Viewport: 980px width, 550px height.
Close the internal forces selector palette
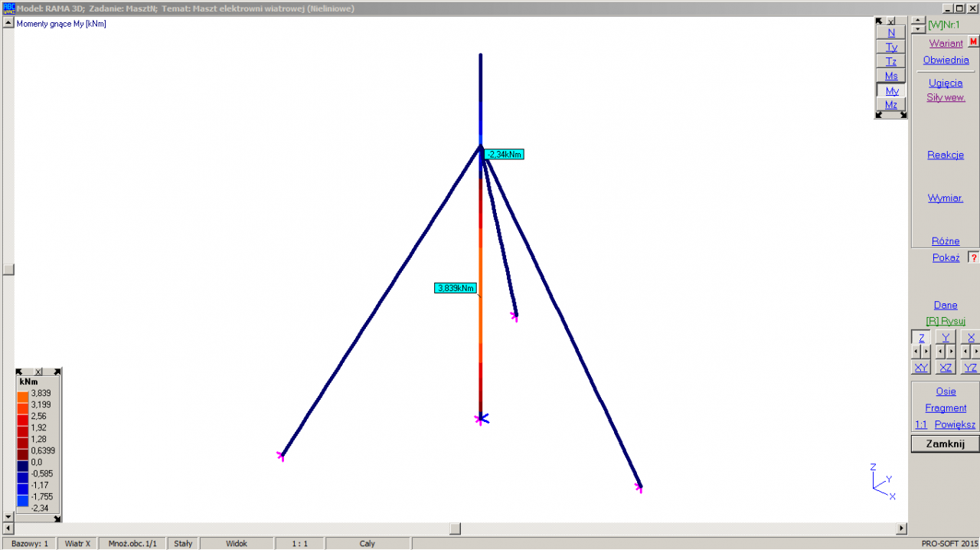pyautogui.click(x=890, y=21)
